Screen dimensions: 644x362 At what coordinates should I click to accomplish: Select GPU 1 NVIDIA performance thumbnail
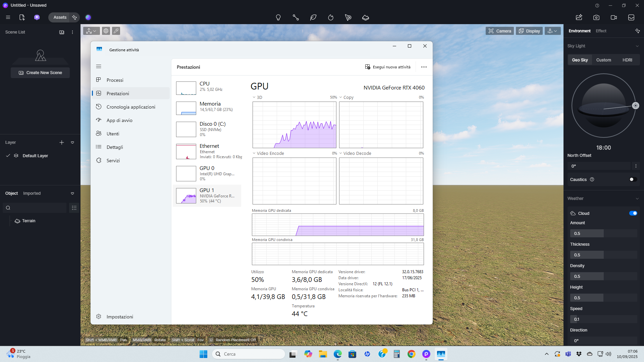pyautogui.click(x=207, y=196)
